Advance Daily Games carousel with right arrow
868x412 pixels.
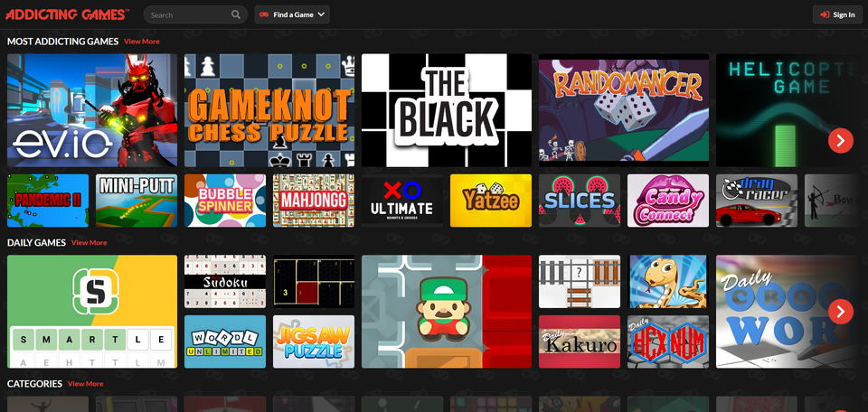tap(841, 312)
